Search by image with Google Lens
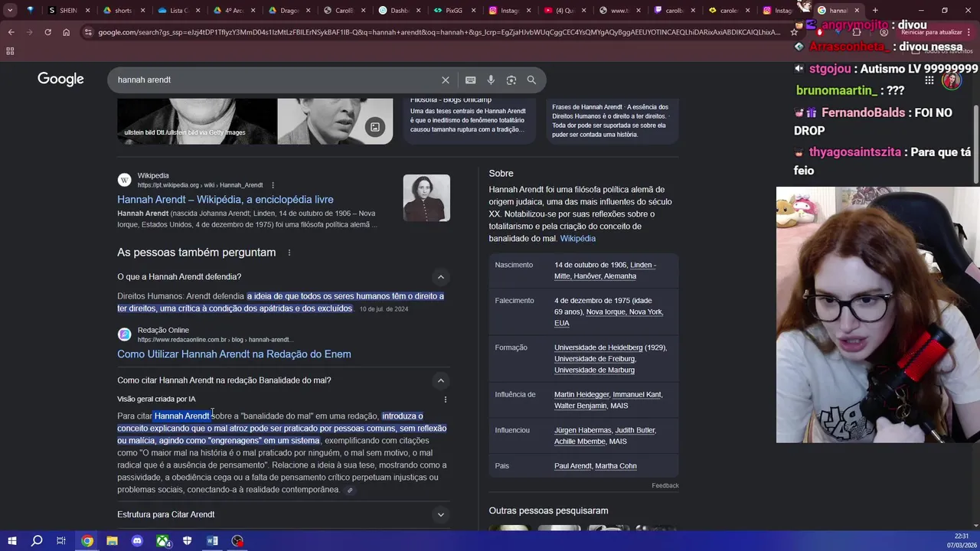 (x=511, y=80)
